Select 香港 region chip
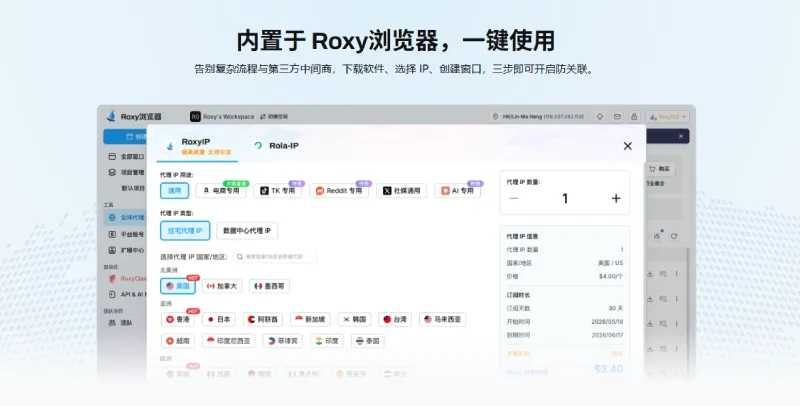800x406 pixels. pos(178,319)
